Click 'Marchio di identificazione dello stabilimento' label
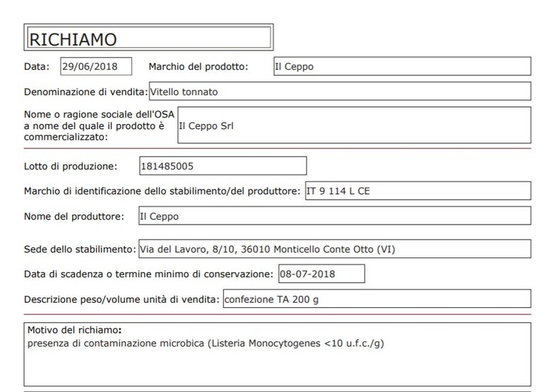547x392 pixels. tap(162, 191)
